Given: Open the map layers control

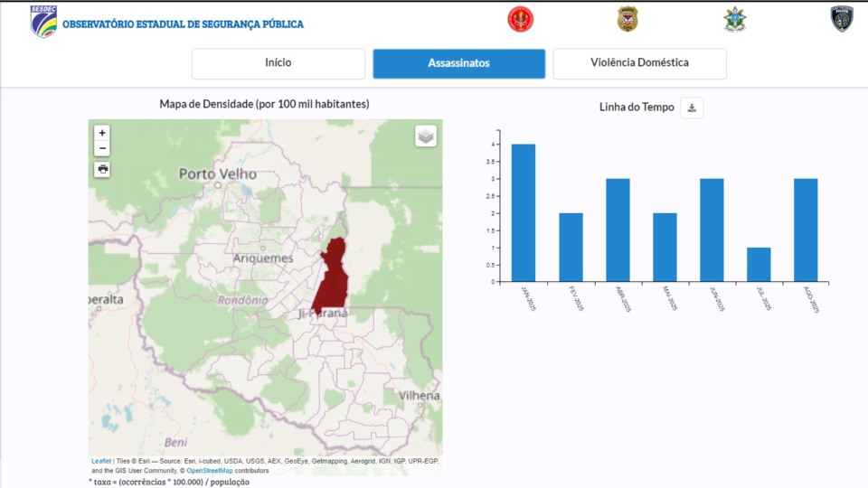Looking at the screenshot, I should point(426,136).
